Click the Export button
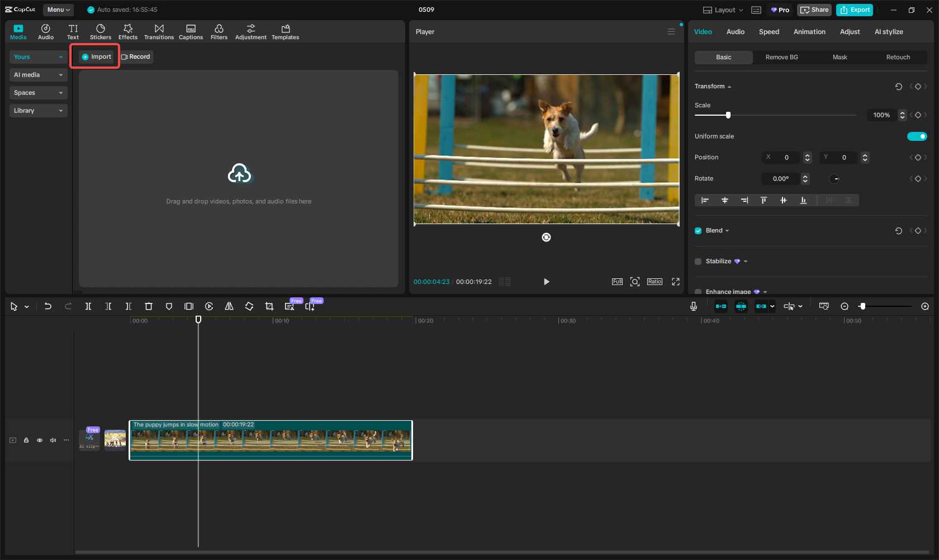 click(x=855, y=10)
